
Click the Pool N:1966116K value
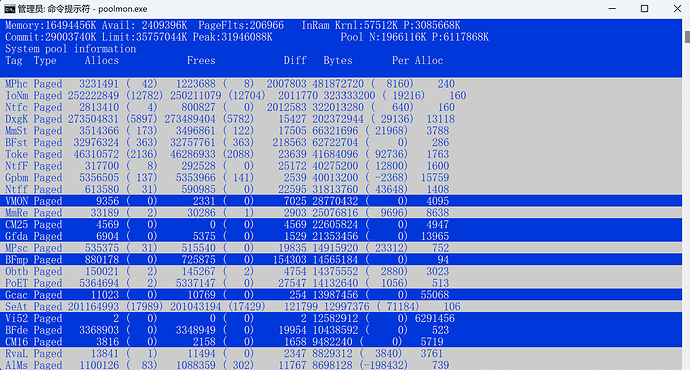point(383,37)
